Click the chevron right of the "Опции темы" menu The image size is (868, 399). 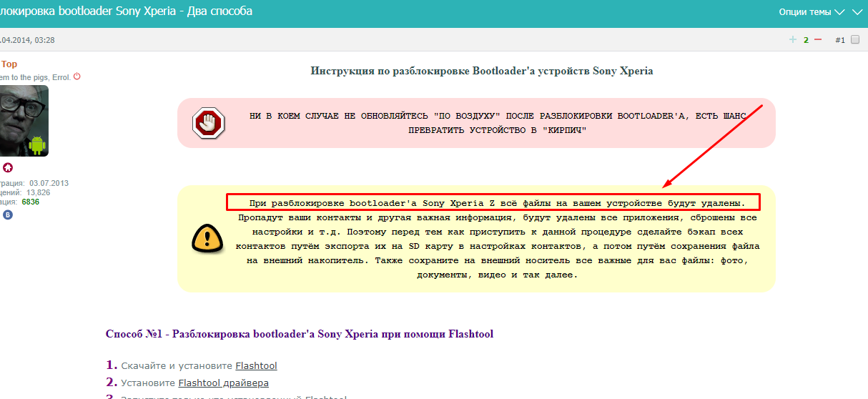(x=857, y=12)
